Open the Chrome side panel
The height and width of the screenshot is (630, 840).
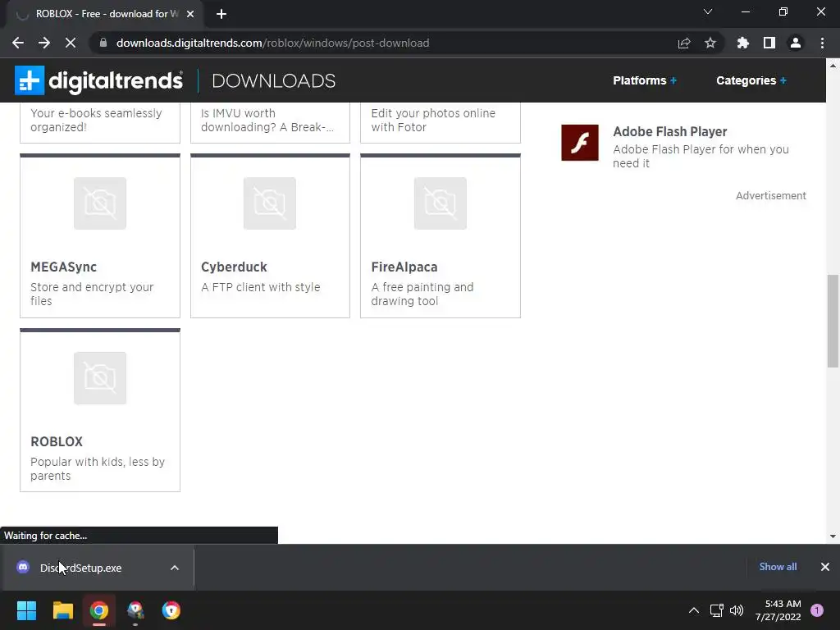point(769,43)
